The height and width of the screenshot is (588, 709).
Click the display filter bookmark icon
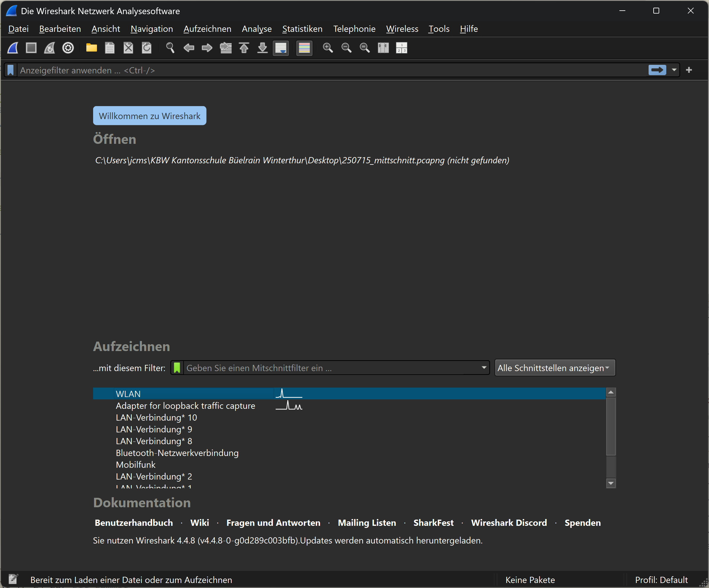(11, 70)
